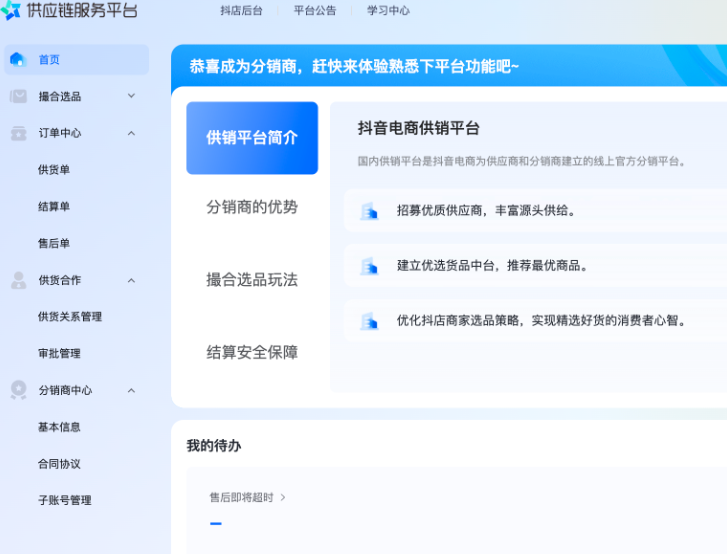
Task: Collapse the 订单中心 menu chevron
Action: pos(131,133)
